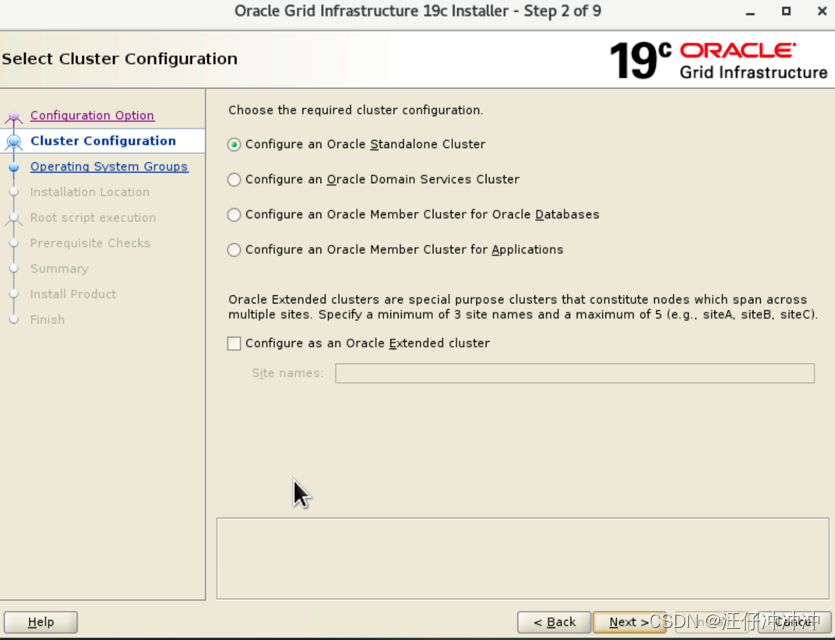Click the Site names input field

(x=574, y=373)
